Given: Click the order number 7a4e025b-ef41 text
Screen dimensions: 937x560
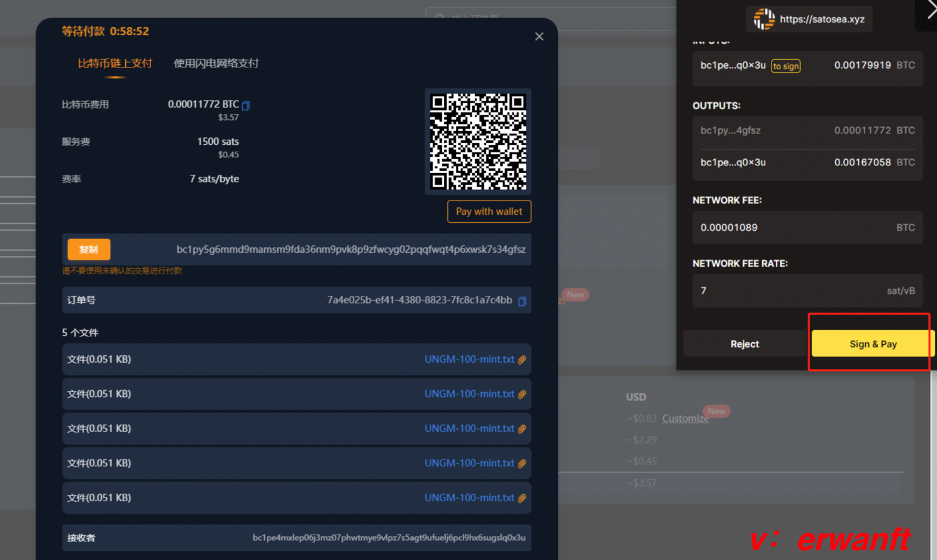Looking at the screenshot, I should 420,300.
